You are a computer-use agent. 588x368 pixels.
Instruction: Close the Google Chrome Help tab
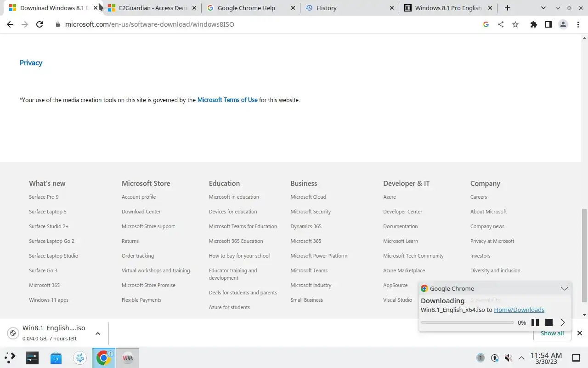tap(293, 8)
